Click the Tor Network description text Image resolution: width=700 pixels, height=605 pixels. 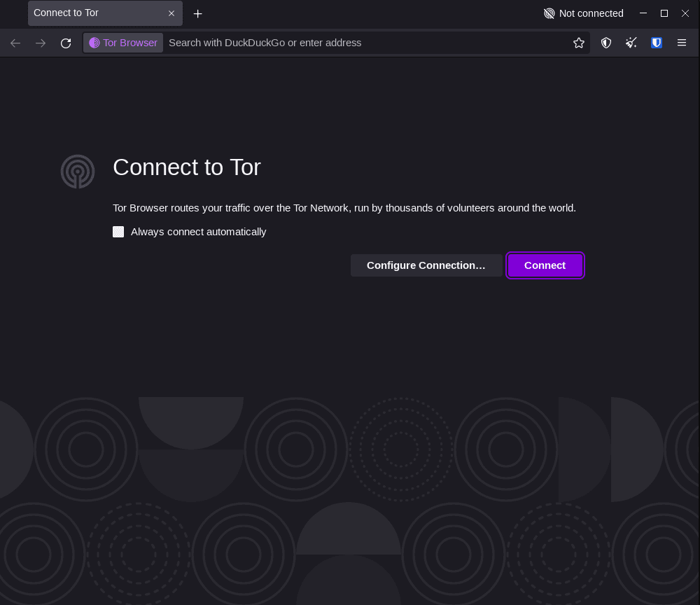[x=344, y=208]
